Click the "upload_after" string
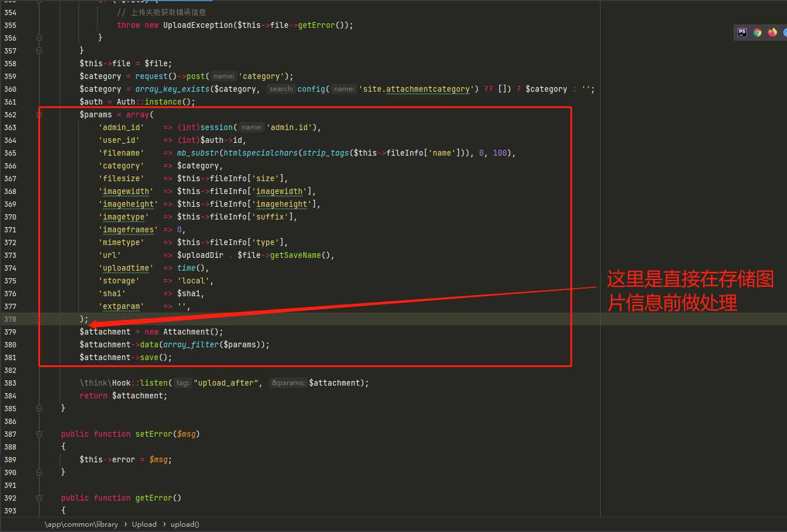The height and width of the screenshot is (532, 787). pos(226,383)
